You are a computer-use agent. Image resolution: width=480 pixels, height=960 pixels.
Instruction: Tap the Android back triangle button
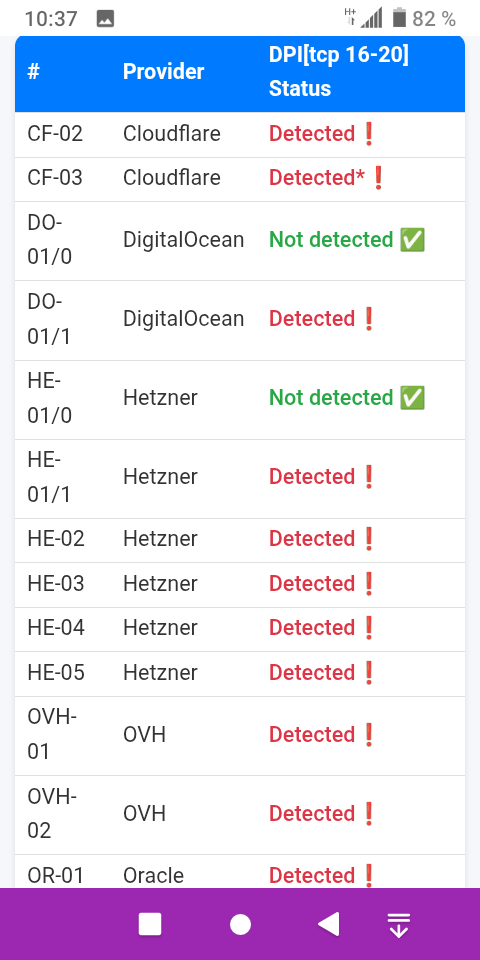329,924
